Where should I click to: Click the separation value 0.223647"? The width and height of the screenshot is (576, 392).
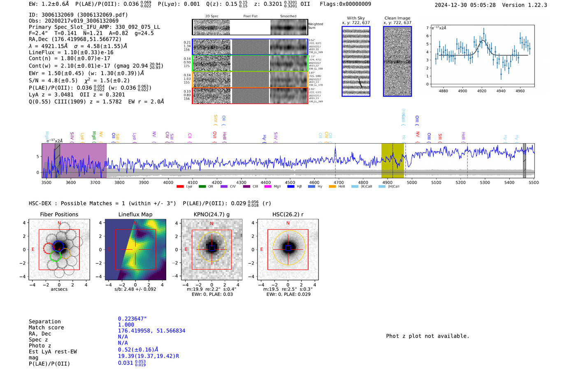click(132, 319)
